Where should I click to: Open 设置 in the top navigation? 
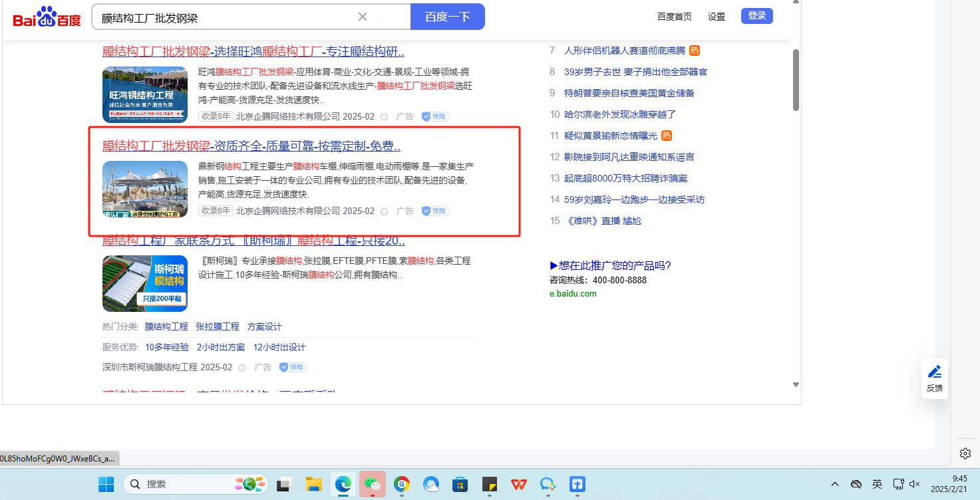[717, 17]
